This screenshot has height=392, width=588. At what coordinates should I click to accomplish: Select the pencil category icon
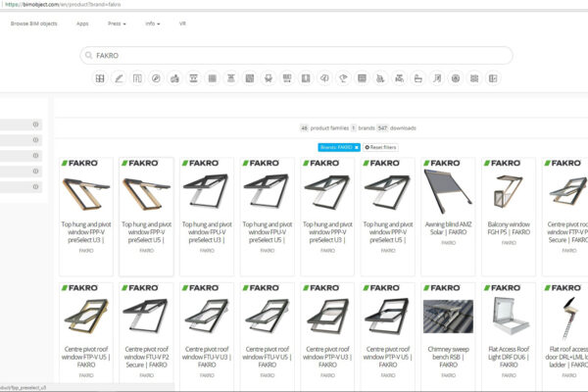tap(119, 78)
